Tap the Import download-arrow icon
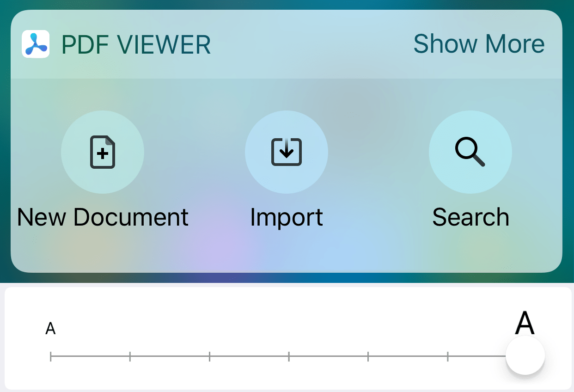Viewport: 574px width, 392px height. pyautogui.click(x=287, y=152)
